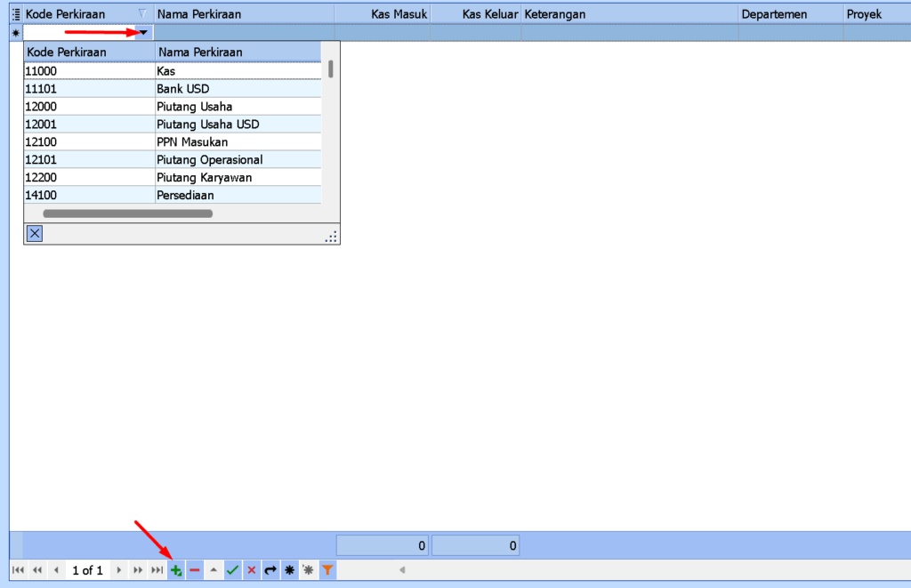This screenshot has height=588, width=911.
Task: Jump to the previous page of records
Action: coord(37,570)
